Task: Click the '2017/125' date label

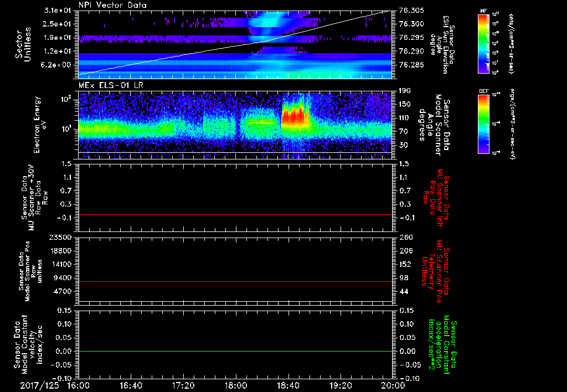Action: 39,385
